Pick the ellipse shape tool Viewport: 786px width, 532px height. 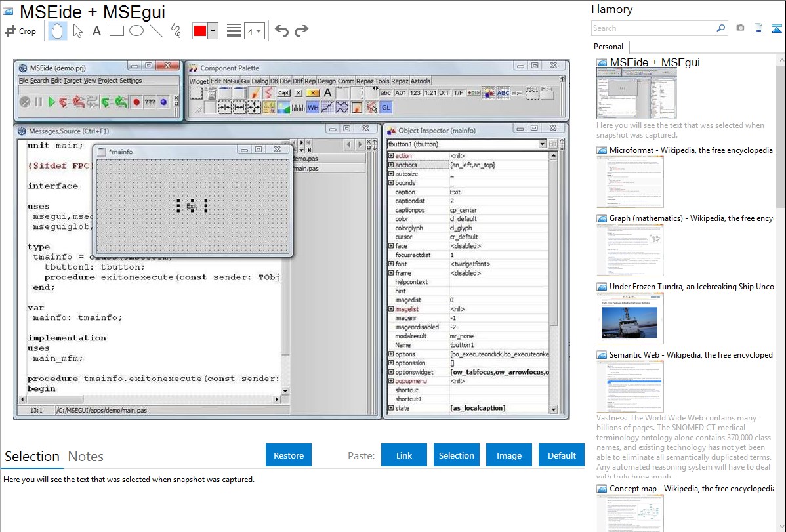pos(136,31)
